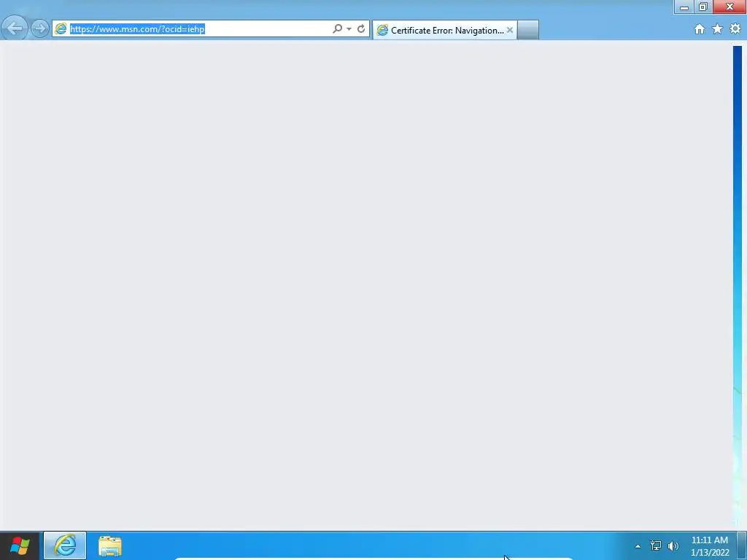Screen dimensions: 747x560
Task: Open the volume speaker tray icon
Action: 673,545
